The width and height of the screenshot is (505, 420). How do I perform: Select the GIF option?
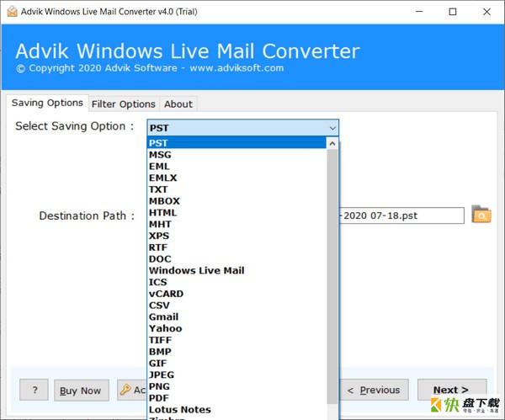coord(237,364)
